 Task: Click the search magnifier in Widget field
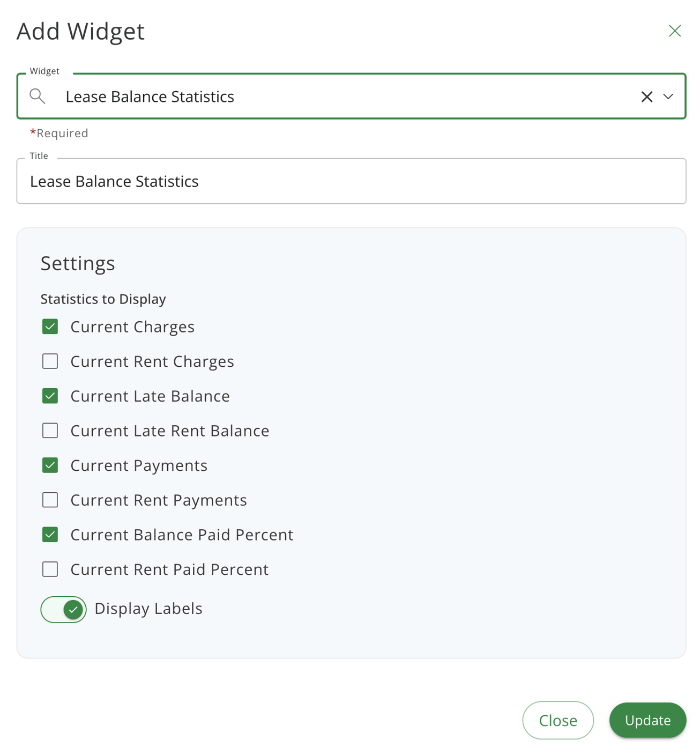38,97
